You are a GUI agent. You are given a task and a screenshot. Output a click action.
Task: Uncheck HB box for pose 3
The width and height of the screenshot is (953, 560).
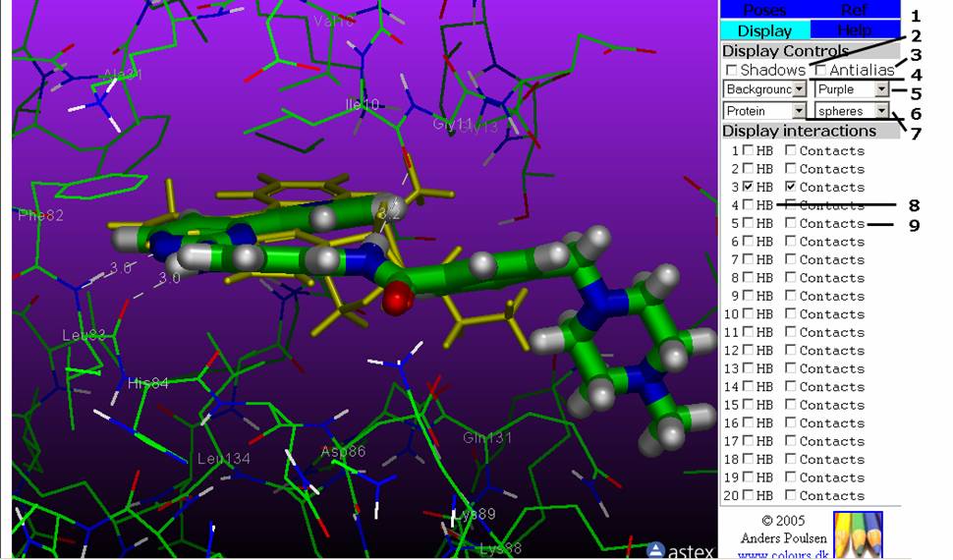[x=749, y=186]
